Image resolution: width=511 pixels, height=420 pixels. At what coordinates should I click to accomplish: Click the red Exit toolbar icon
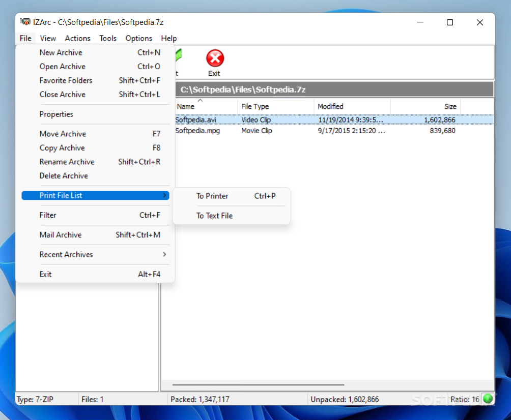click(x=215, y=58)
